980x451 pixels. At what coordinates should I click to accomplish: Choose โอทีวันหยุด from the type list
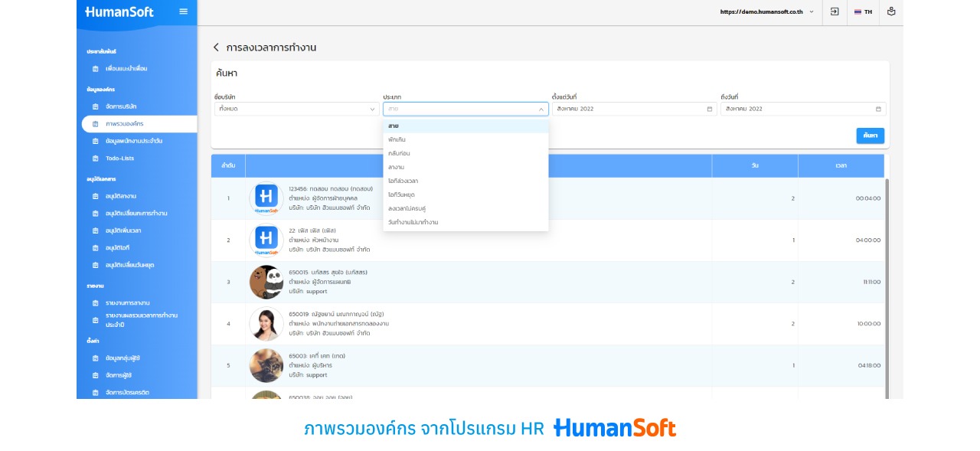pos(465,194)
